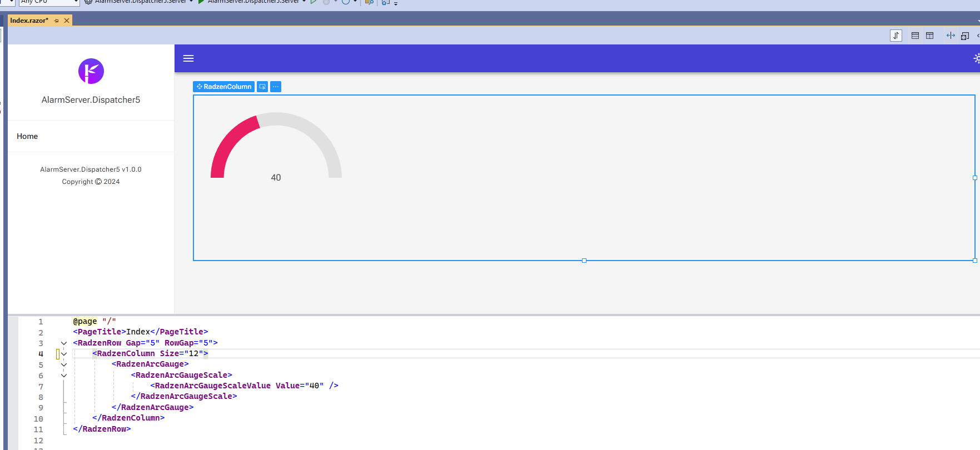Image resolution: width=980 pixels, height=450 pixels.
Task: Choose the horizontal split layout icon
Action: pos(915,36)
